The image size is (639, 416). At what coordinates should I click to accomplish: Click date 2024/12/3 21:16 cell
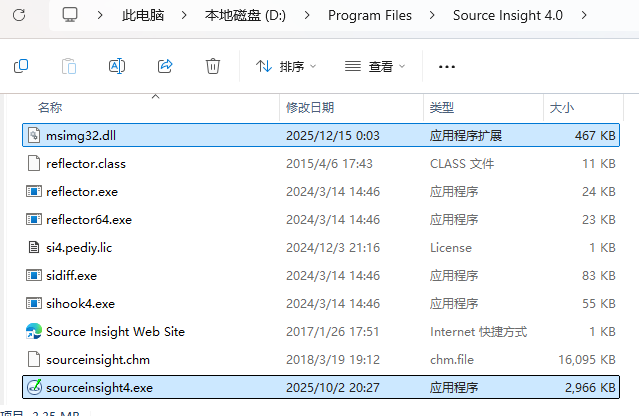333,247
